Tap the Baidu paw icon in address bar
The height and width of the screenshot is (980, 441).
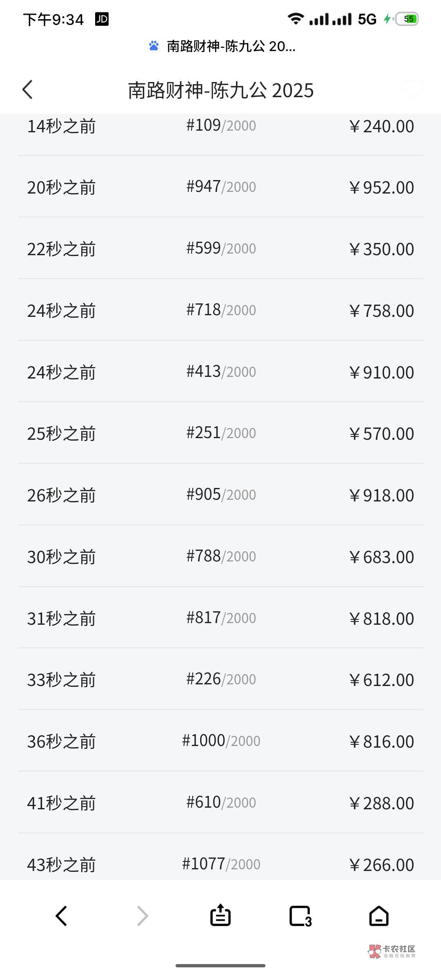pos(154,46)
